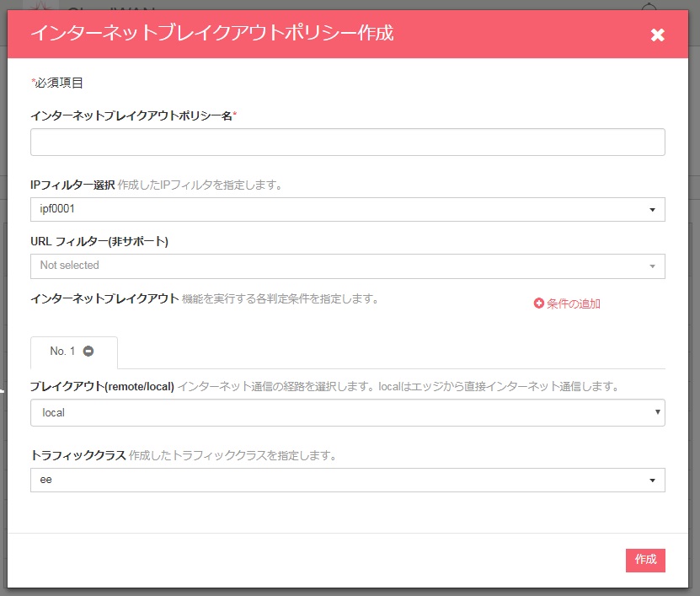Click the ブレイクアウト local select arrow
This screenshot has height=596, width=700.
coord(657,413)
